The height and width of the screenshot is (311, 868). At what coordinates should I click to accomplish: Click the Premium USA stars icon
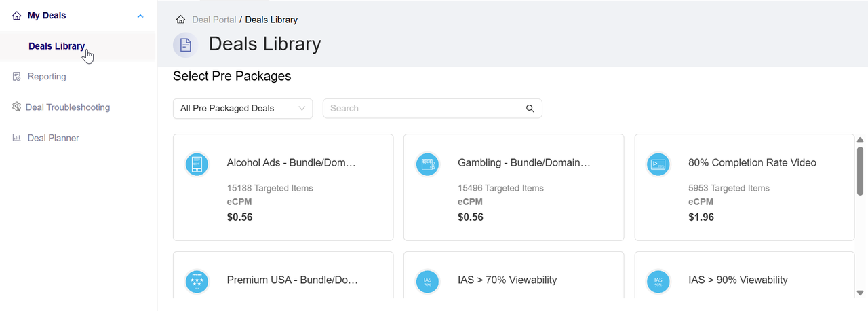click(x=197, y=281)
